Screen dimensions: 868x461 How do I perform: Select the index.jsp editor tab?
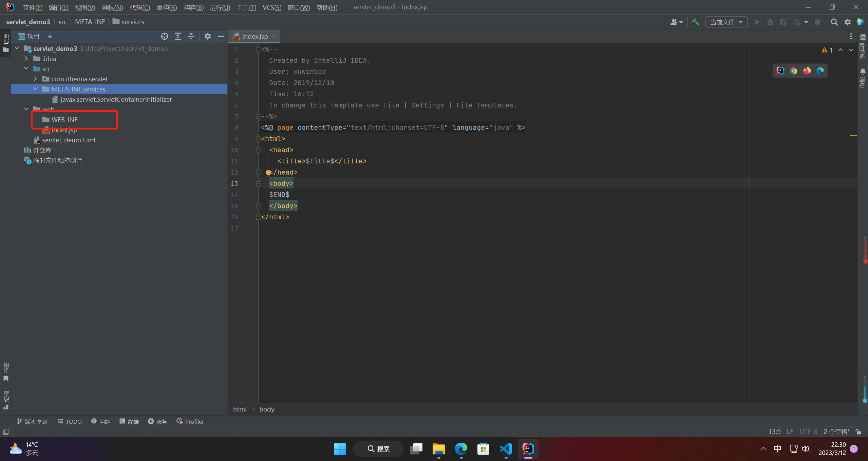point(254,36)
